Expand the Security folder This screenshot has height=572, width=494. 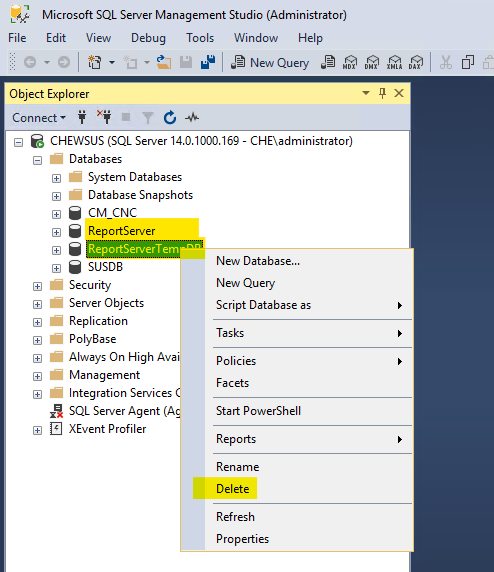(x=37, y=286)
